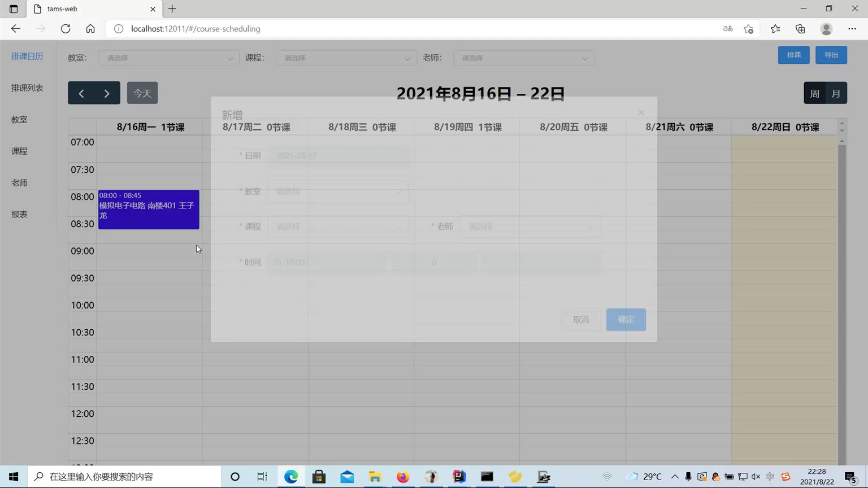Open browser settings and more menu
Image resolution: width=868 pixels, height=488 pixels.
(852, 29)
